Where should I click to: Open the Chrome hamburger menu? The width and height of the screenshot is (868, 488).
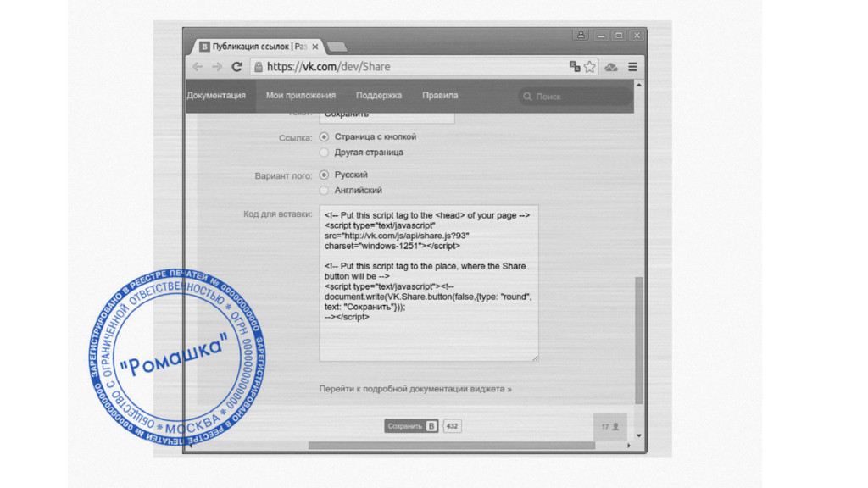632,67
